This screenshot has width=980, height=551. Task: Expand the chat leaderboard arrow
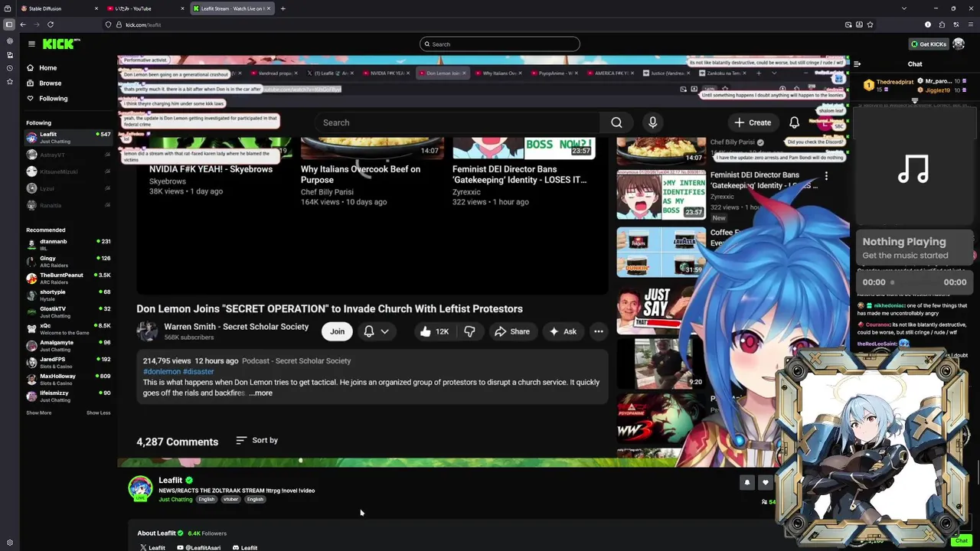click(x=915, y=100)
